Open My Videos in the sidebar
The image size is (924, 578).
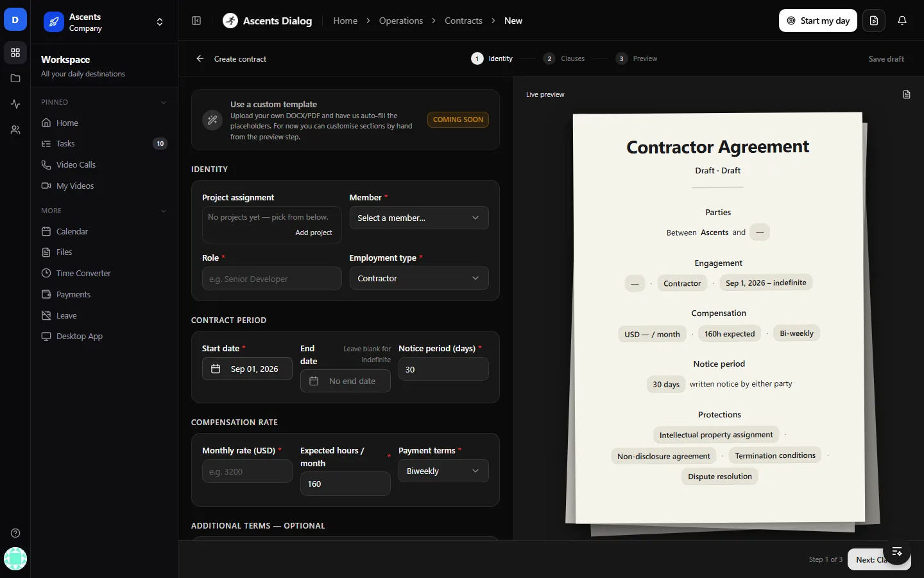point(104,186)
